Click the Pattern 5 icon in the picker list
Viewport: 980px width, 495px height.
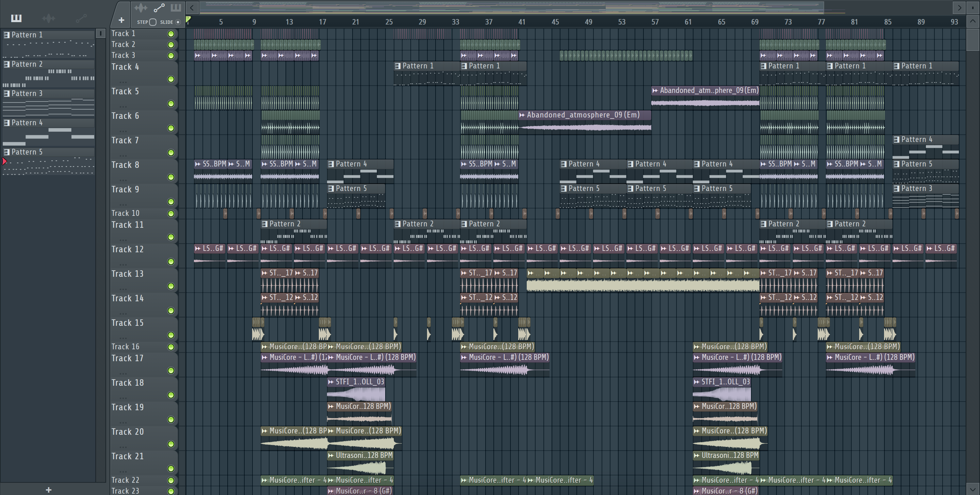pos(6,152)
